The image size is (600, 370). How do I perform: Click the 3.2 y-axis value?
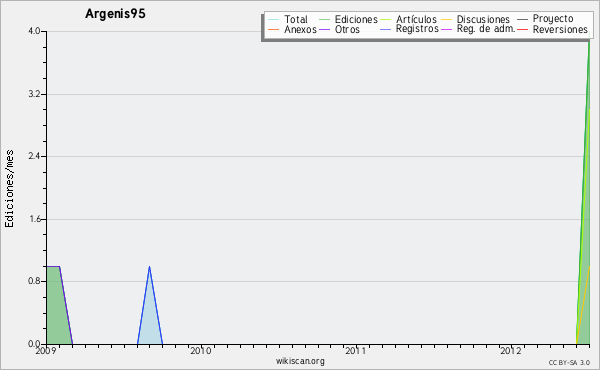tap(34, 94)
